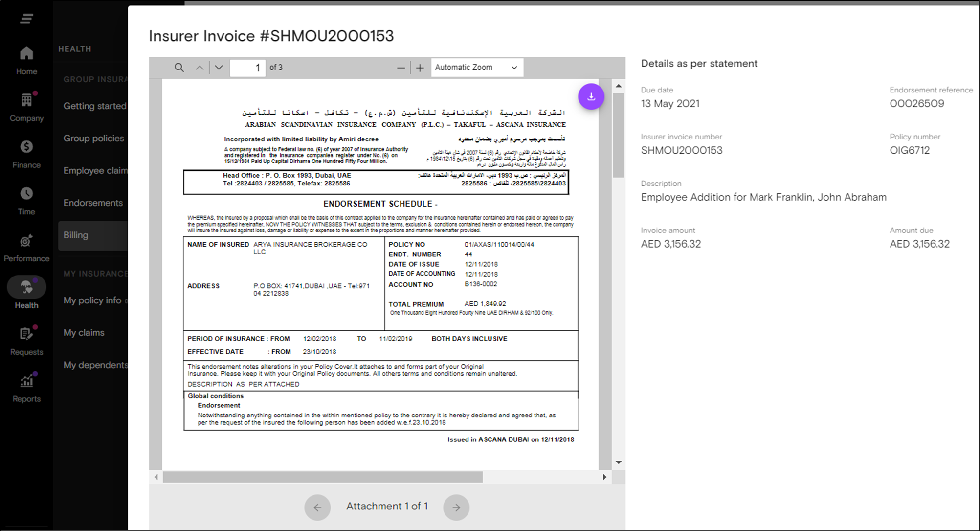Show the next attachment with right arrow
Viewport: 980px width, 531px height.
(456, 508)
